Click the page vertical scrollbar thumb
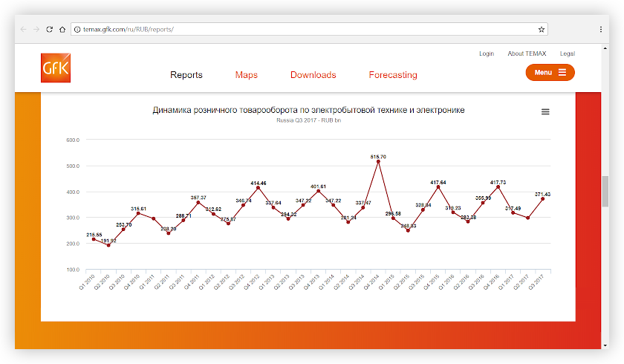This screenshot has width=624, height=364. [x=605, y=196]
